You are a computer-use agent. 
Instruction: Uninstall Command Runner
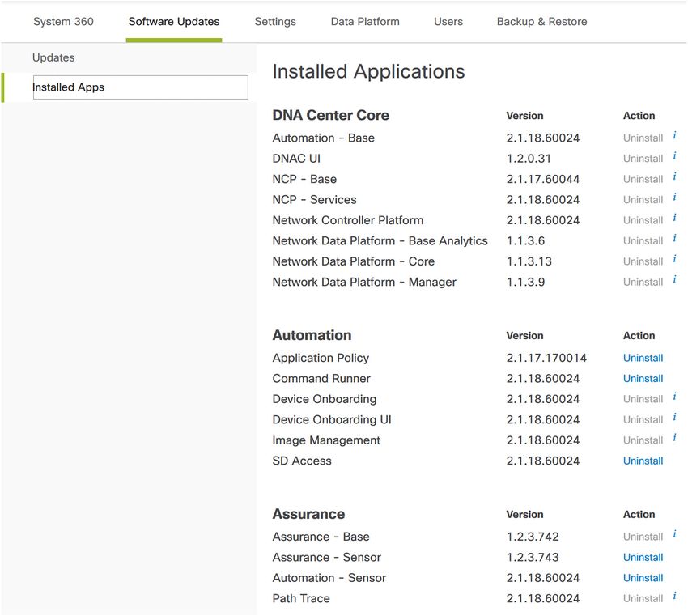pos(643,379)
